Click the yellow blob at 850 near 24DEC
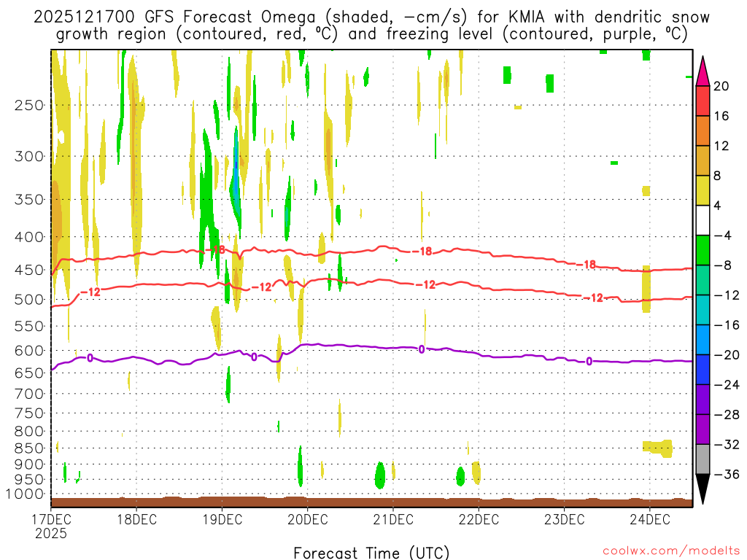 coord(658,448)
